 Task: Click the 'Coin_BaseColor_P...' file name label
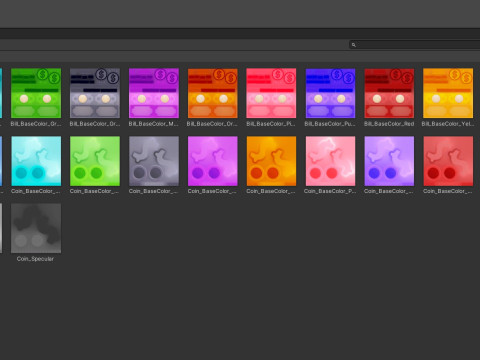(x=330, y=191)
